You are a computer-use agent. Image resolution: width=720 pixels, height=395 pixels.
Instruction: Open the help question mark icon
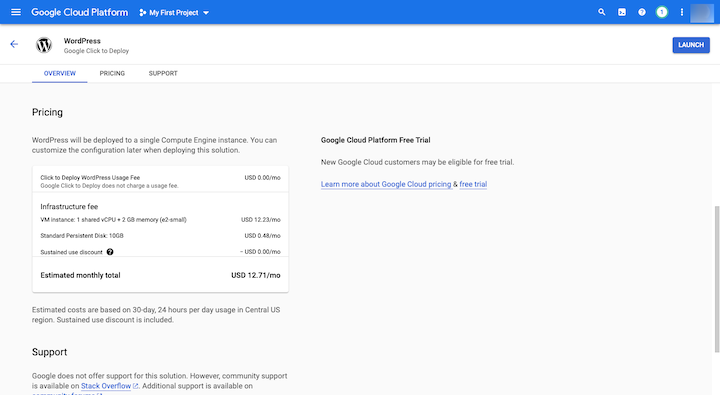click(x=641, y=12)
